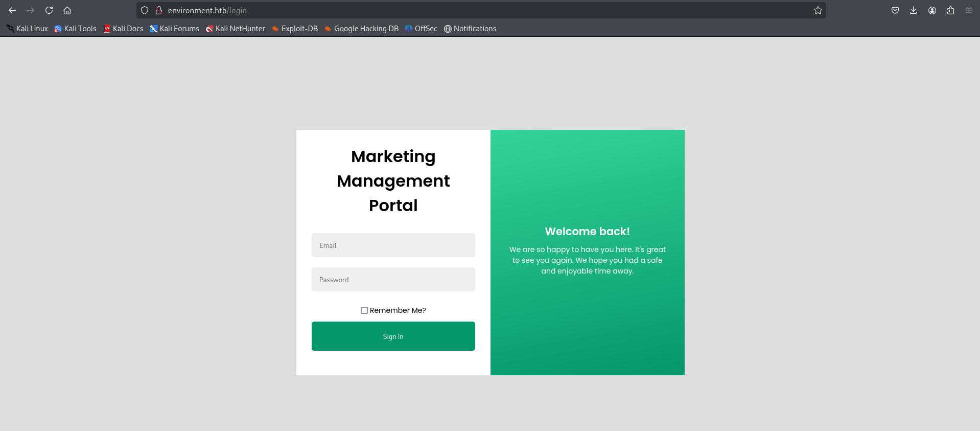Open the Kali Tools bookmark
The height and width of the screenshot is (431, 980).
pos(76,29)
